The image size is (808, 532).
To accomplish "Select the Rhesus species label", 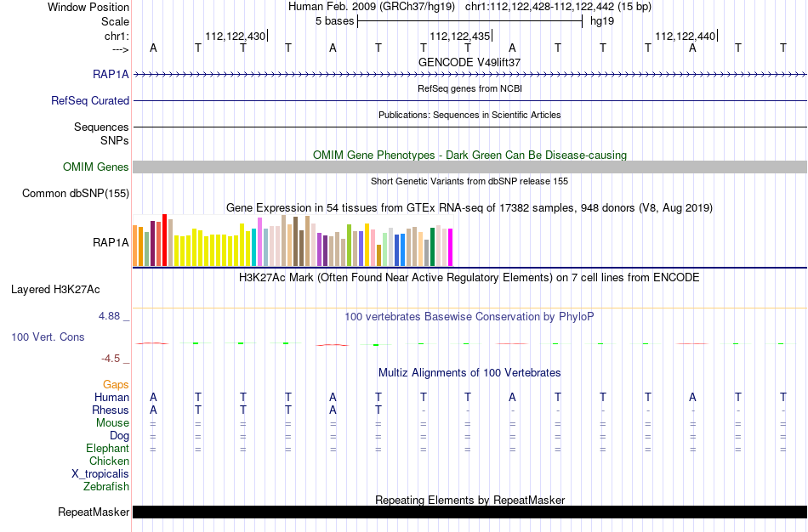I will pyautogui.click(x=111, y=410).
